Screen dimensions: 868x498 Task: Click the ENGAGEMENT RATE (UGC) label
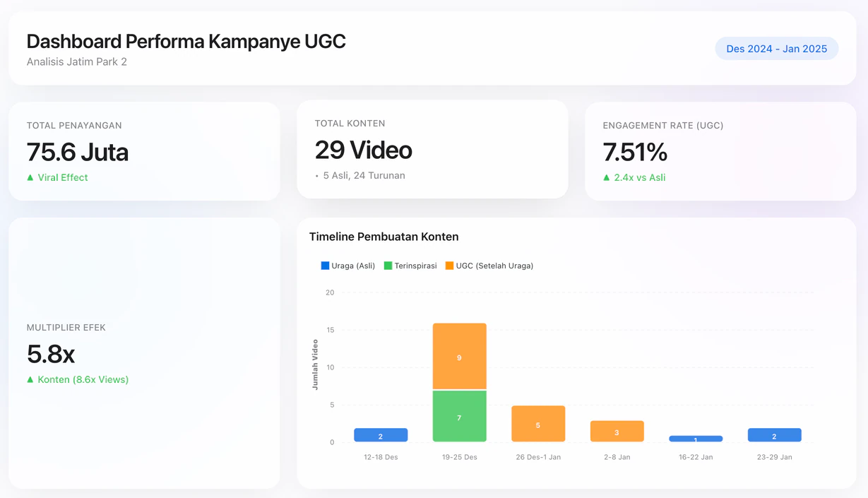[663, 126]
